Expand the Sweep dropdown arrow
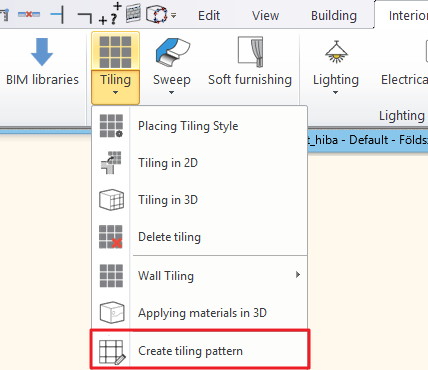The height and width of the screenshot is (370, 428). tap(171, 93)
